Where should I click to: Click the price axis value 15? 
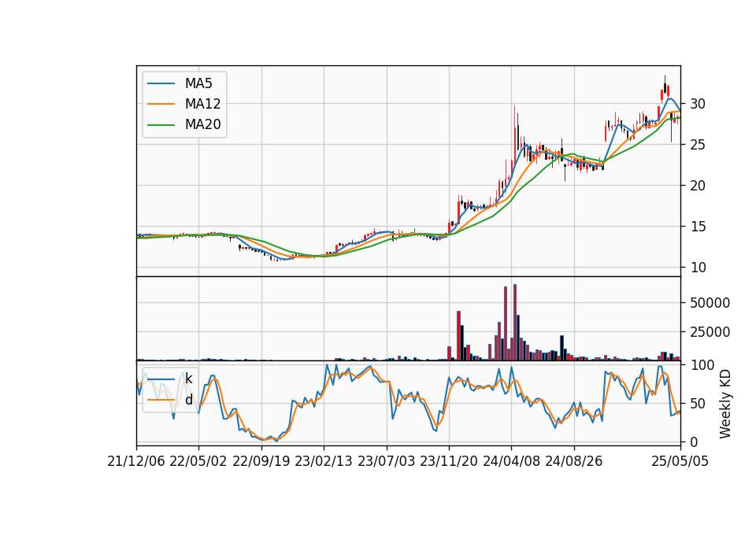[698, 227]
